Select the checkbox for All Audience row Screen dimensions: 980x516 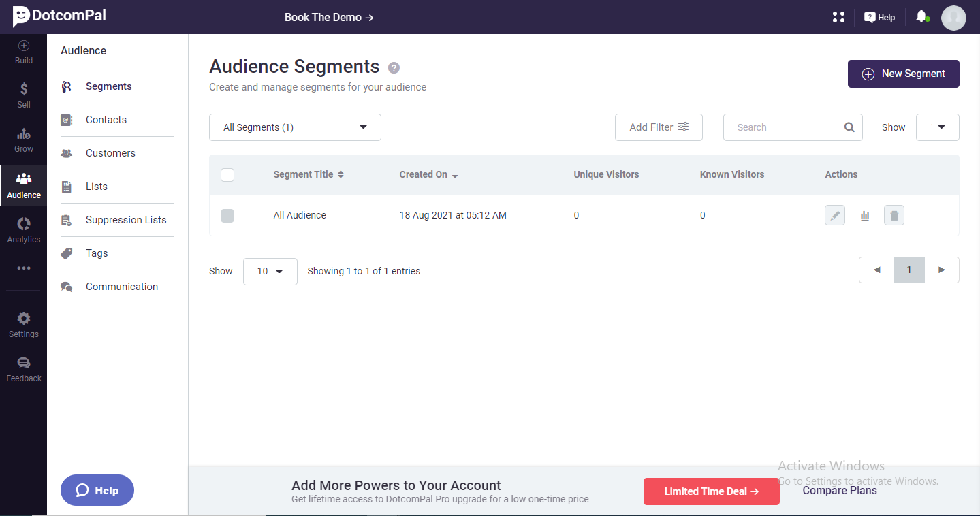click(x=227, y=215)
